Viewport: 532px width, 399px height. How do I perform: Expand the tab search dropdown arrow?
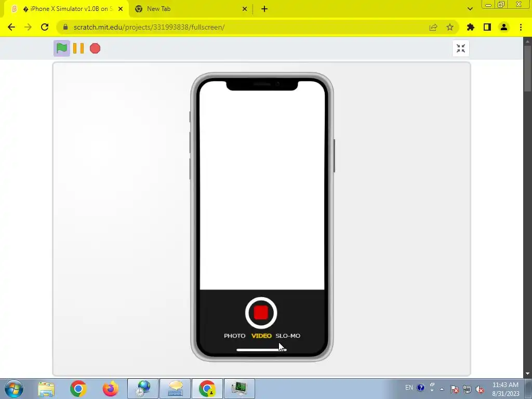(470, 9)
